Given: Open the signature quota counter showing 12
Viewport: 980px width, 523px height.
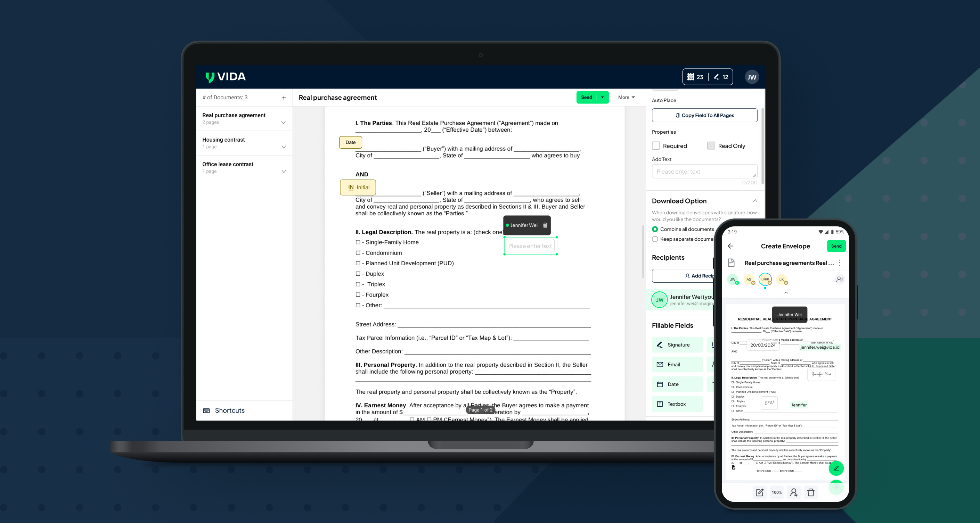Looking at the screenshot, I should (721, 77).
